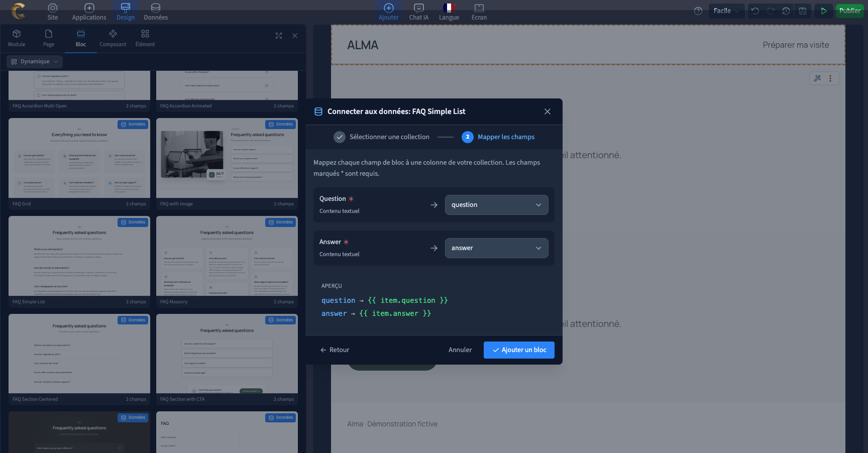This screenshot has width=868, height=453.
Task: Open the Chat IA assistant
Action: [419, 8]
